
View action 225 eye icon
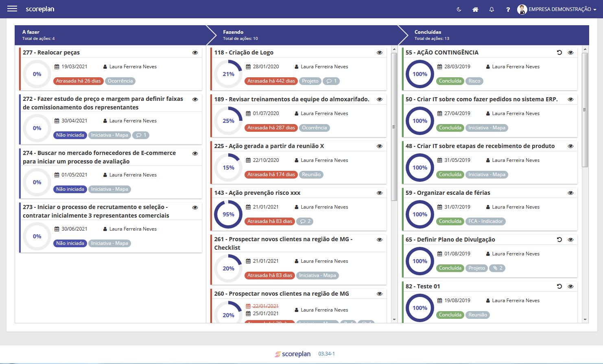[x=380, y=146]
